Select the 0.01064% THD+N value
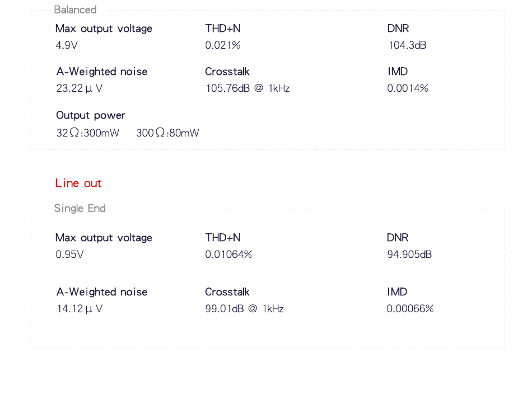Viewport: 532px width, 405px height. [x=228, y=255]
